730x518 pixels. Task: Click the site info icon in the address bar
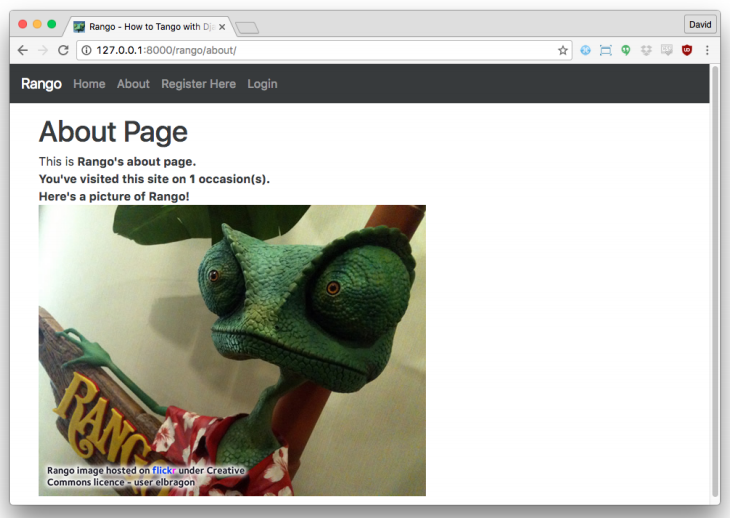(87, 50)
